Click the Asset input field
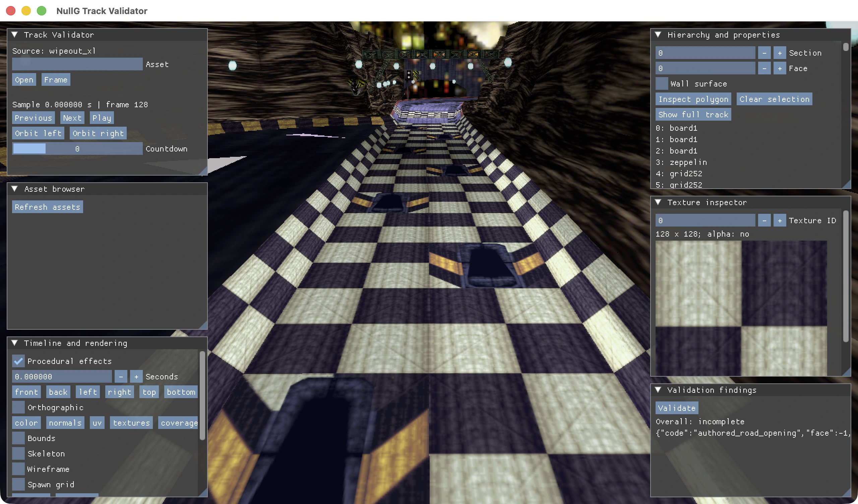 point(77,64)
